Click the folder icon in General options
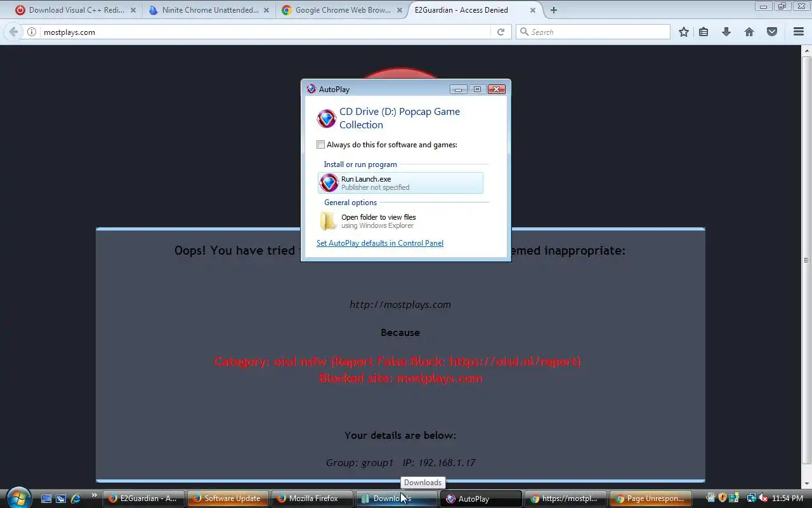This screenshot has width=812, height=508. (328, 221)
